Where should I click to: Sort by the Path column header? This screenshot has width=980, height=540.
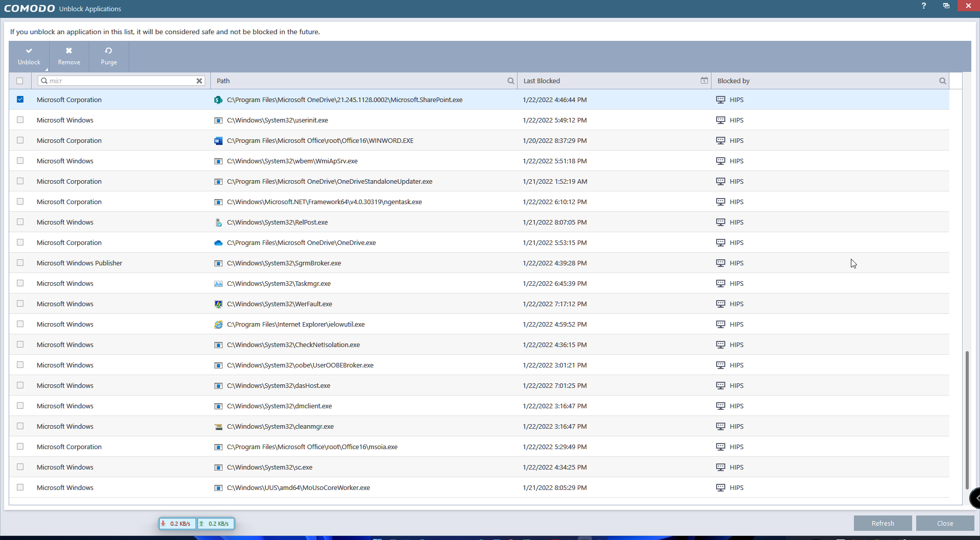[x=223, y=81]
